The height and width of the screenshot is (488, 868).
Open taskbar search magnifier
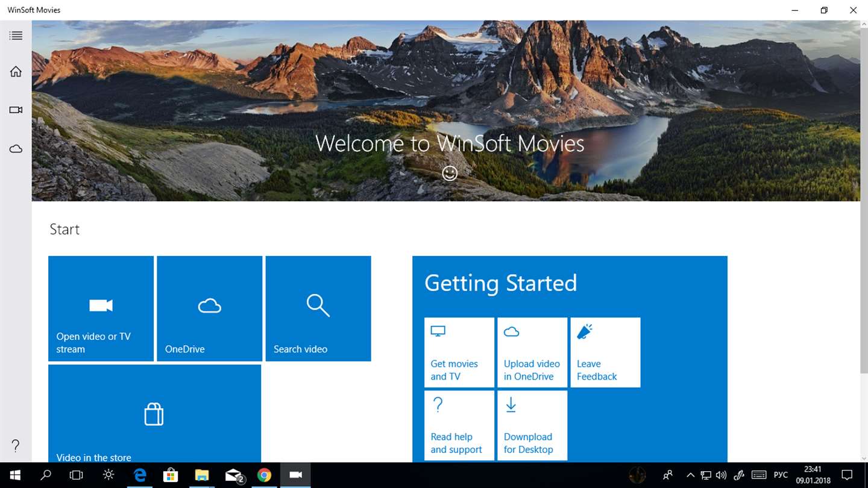pos(46,475)
